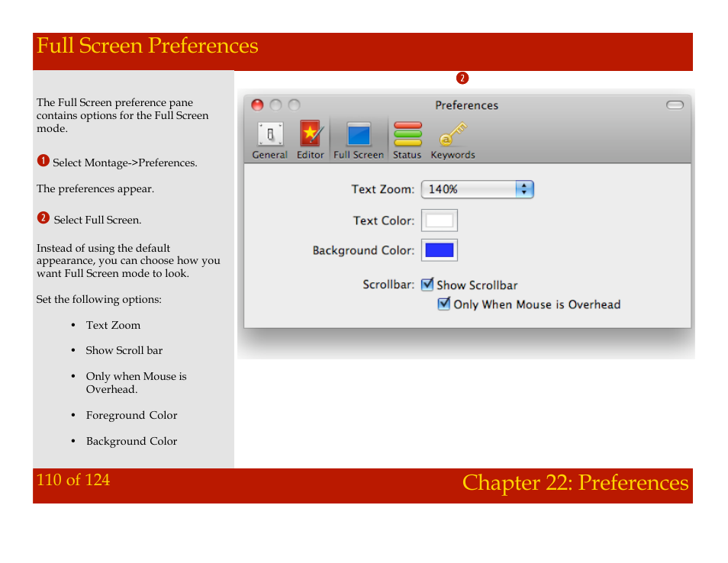Screen dimensions: 728x563
Task: Click the blue Background Color swatch
Action: pyautogui.click(x=440, y=250)
